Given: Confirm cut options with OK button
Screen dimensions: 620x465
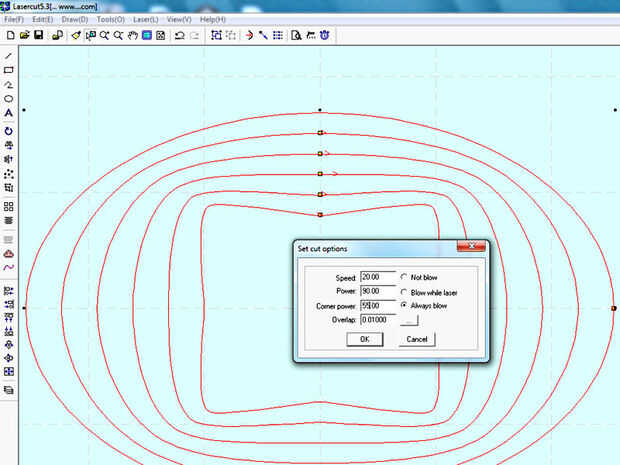Looking at the screenshot, I should coord(365,339).
